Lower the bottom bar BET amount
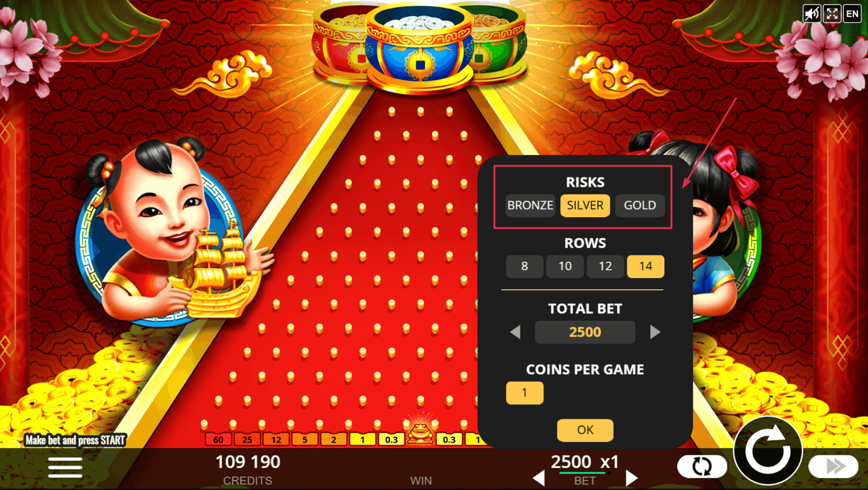 539,478
